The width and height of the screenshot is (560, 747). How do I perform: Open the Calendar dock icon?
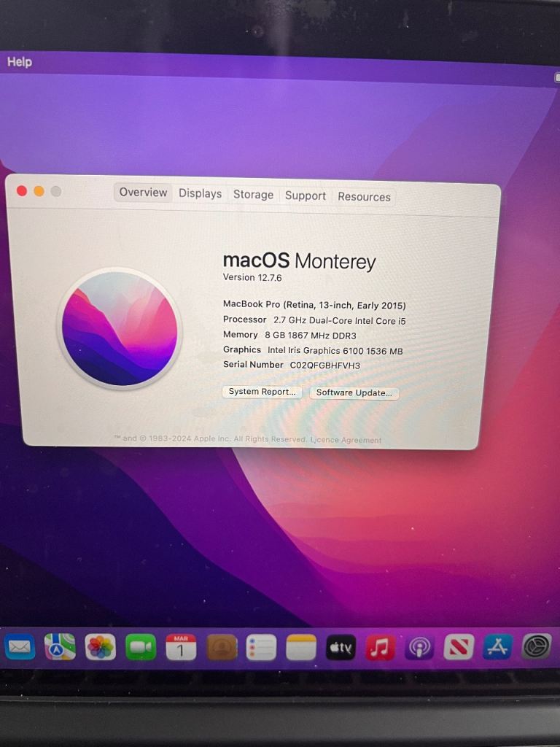[x=181, y=647]
